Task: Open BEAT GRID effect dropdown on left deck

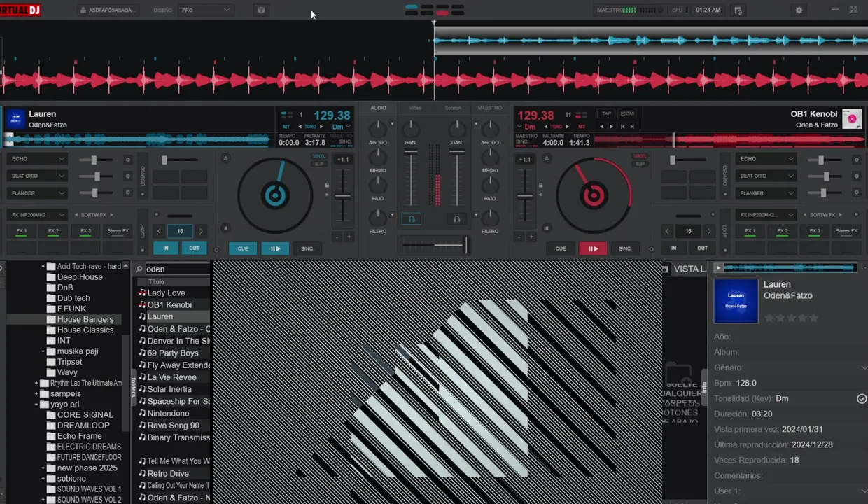Action: pos(37,176)
